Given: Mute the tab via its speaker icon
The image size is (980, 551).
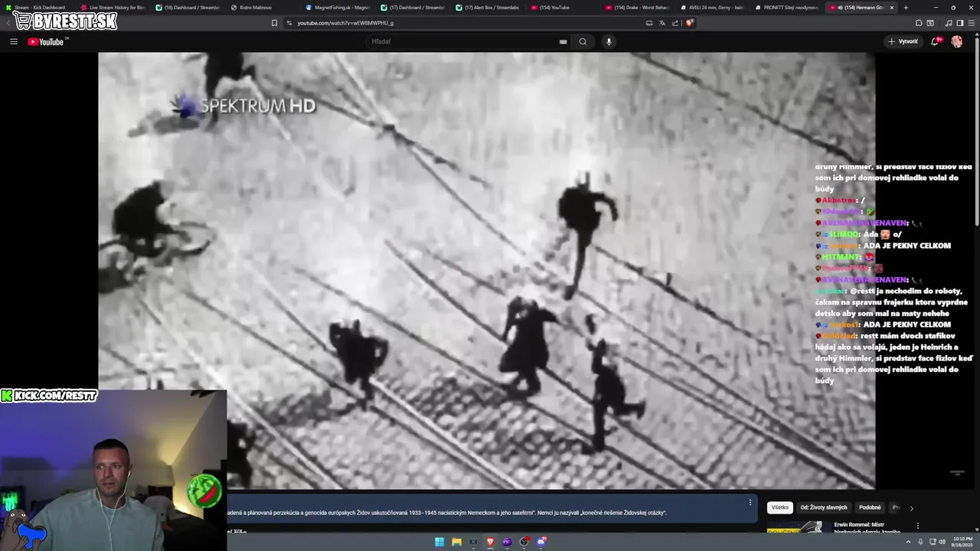Looking at the screenshot, I should [840, 8].
